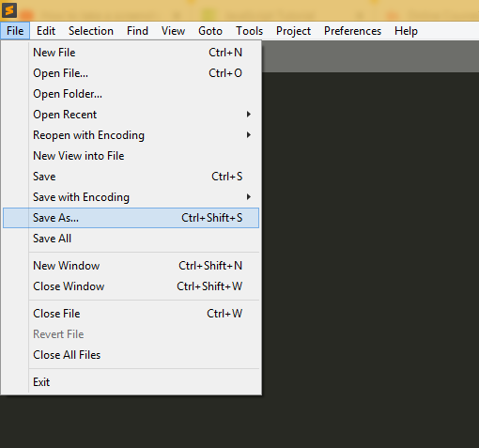
Task: Select New File menu entry
Action: [x=131, y=53]
